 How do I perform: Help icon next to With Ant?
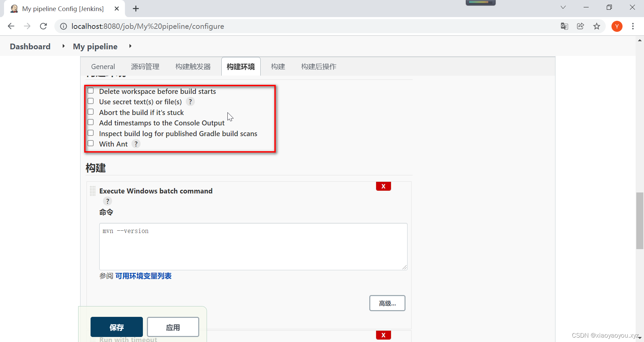(136, 144)
